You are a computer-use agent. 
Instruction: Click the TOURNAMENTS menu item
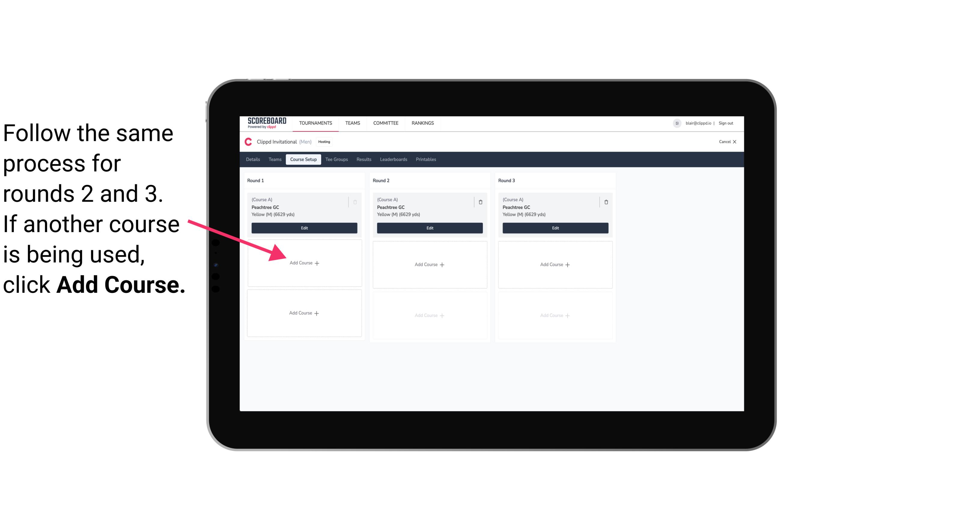[315, 123]
